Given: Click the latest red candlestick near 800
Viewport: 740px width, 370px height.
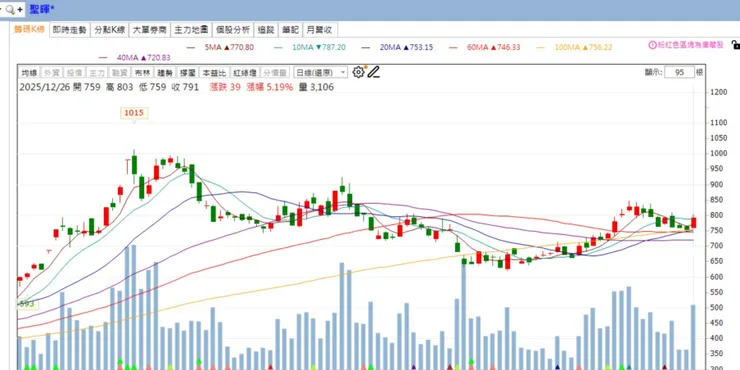Looking at the screenshot, I should [x=693, y=222].
